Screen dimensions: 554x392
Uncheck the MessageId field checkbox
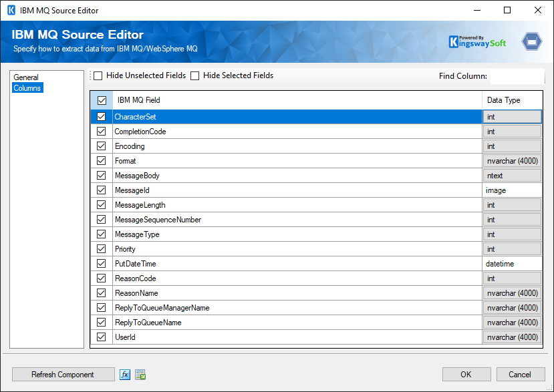(102, 190)
